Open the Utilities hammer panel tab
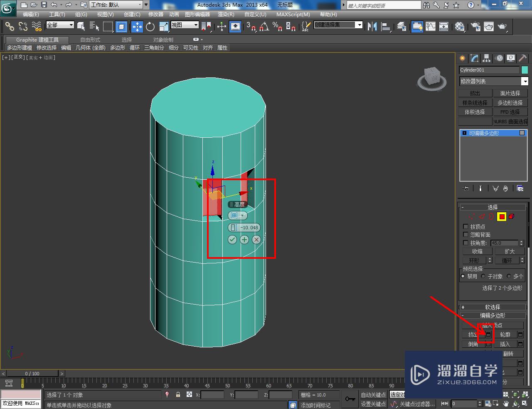The height and width of the screenshot is (409, 532). pos(523,58)
